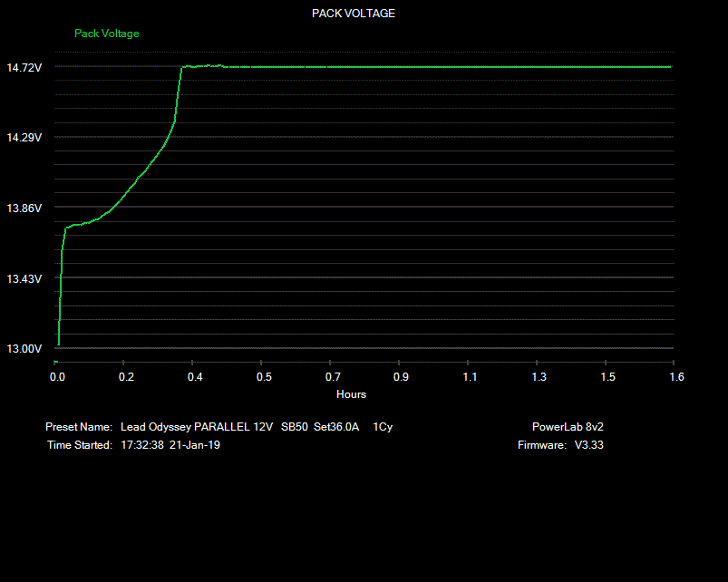Select the 0.4 hours axis tick

point(195,377)
